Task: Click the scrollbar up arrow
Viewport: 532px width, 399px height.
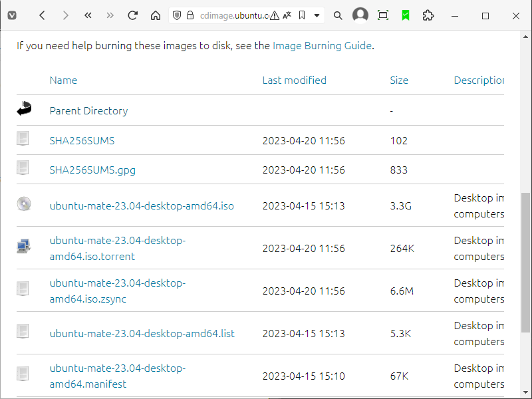Action: 525,37
